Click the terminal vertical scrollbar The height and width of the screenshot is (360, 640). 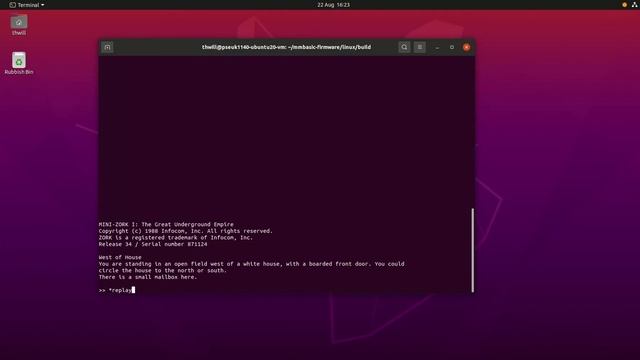[473, 250]
